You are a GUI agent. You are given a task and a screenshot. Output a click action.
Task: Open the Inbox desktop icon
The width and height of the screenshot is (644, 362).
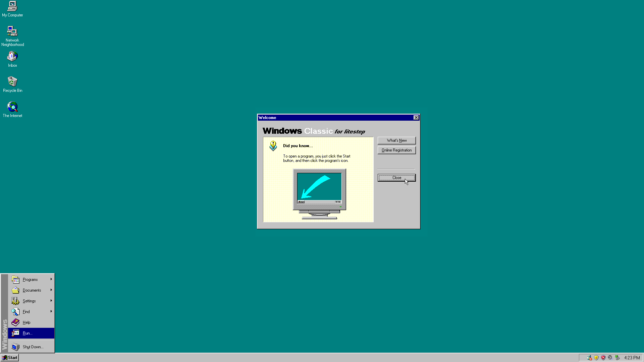point(12,56)
